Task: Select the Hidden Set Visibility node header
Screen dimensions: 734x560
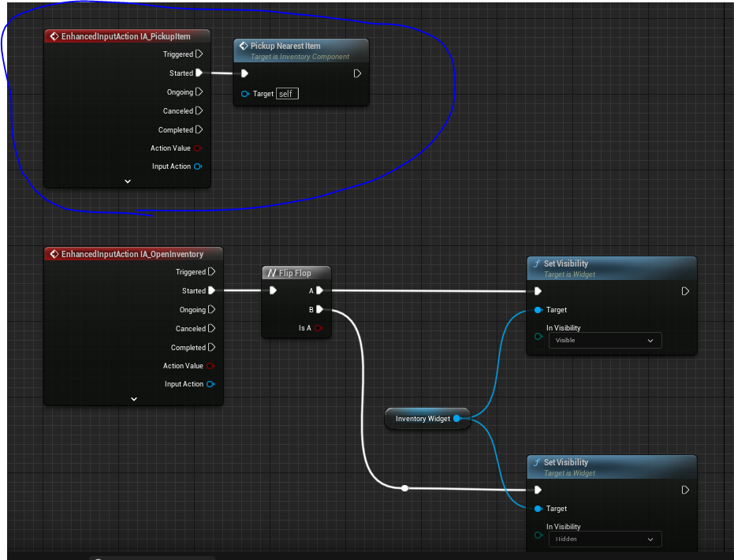Action: [612, 467]
